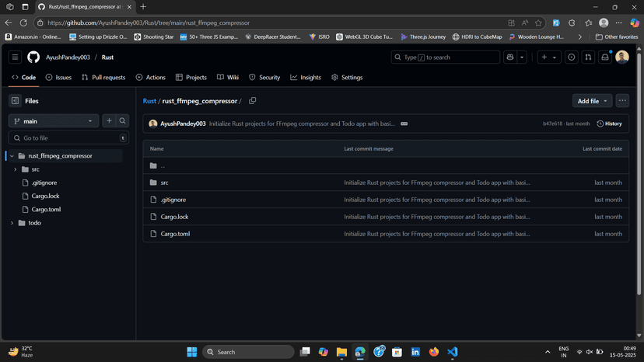Viewport: 644px width, 362px height.
Task: Add page to favorites star icon
Action: pyautogui.click(x=538, y=23)
